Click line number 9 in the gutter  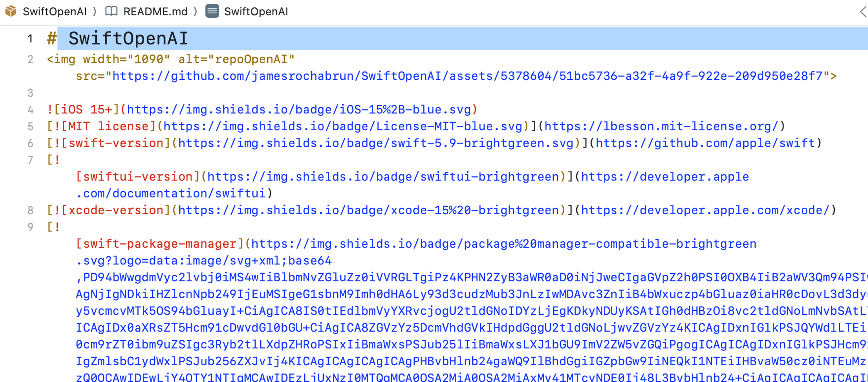pyautogui.click(x=31, y=227)
